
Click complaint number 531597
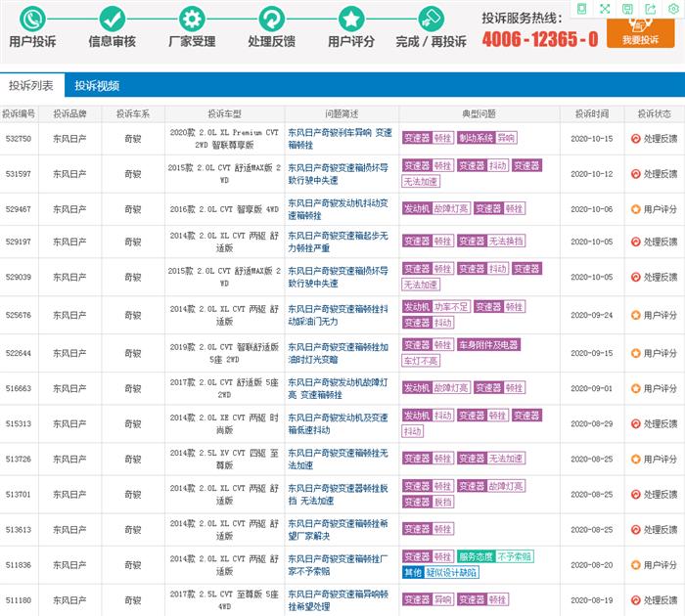tap(19, 174)
